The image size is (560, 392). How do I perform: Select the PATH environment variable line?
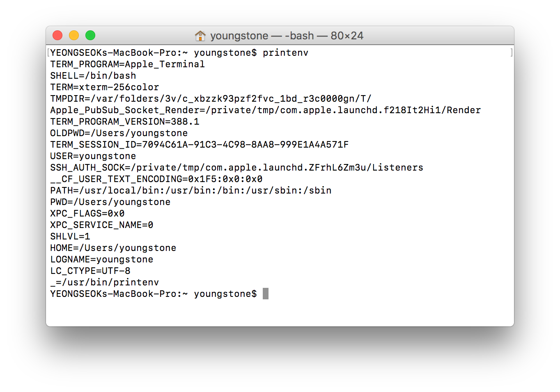(191, 190)
